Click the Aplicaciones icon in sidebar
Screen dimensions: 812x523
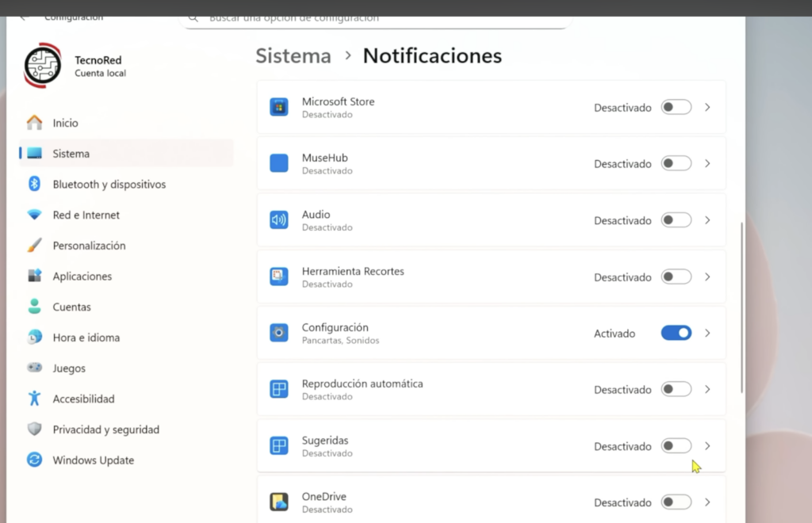point(35,276)
